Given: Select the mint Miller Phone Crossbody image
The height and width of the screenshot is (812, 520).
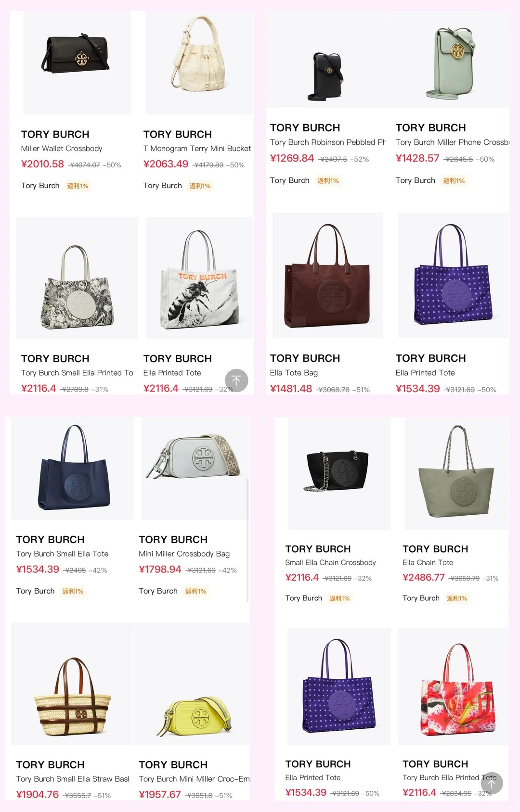Looking at the screenshot, I should 450,59.
